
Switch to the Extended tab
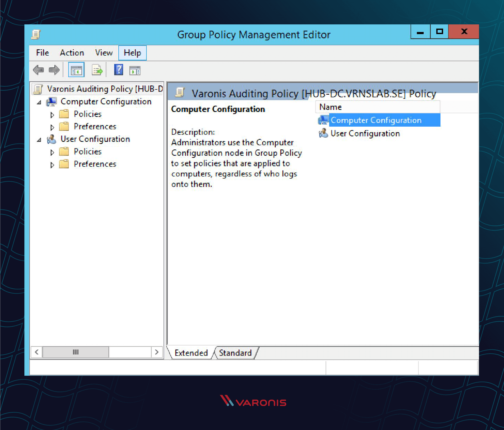point(190,353)
